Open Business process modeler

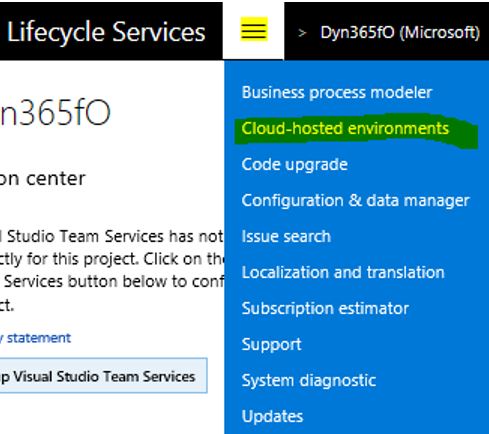[x=337, y=92]
